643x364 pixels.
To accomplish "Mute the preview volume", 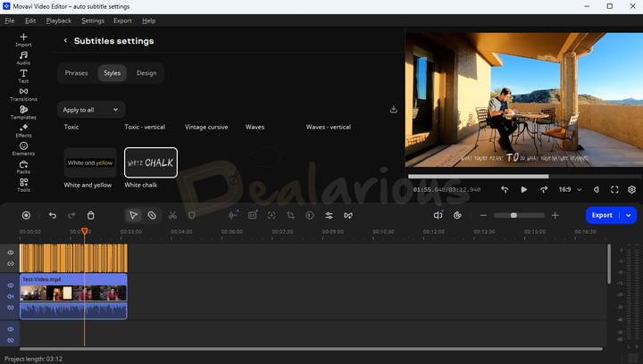I will pos(597,189).
